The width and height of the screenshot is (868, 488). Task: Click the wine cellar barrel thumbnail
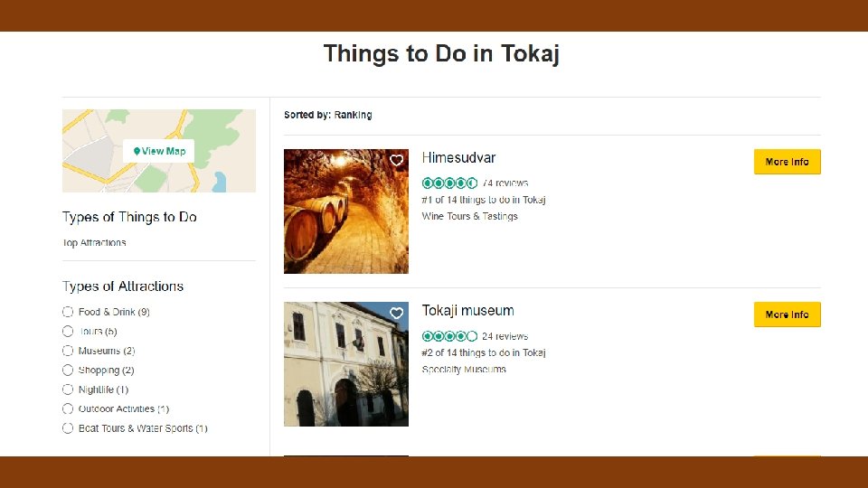click(345, 212)
